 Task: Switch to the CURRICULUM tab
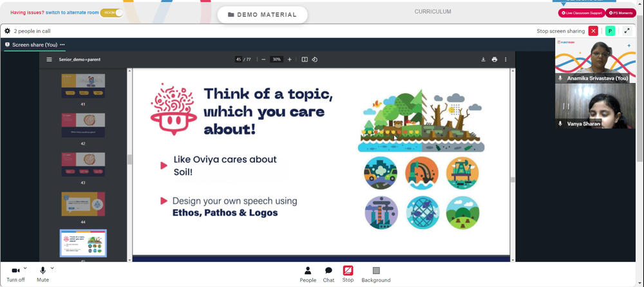click(433, 12)
